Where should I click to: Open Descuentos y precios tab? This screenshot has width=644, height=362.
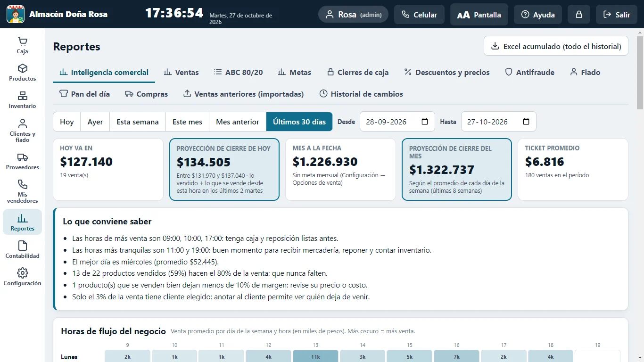446,73
